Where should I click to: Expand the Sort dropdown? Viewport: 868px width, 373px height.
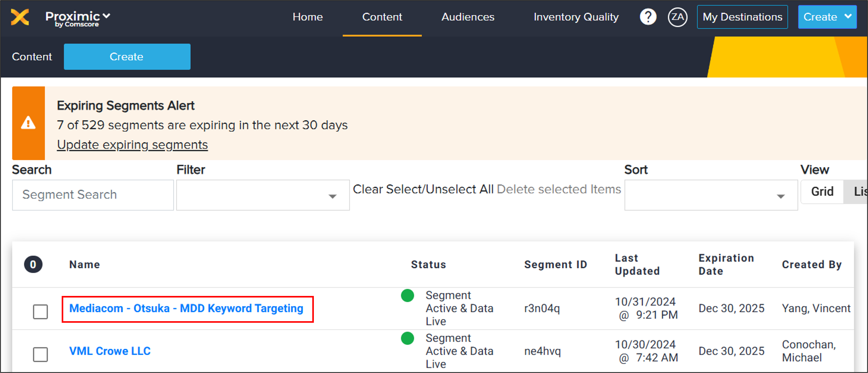click(x=711, y=195)
